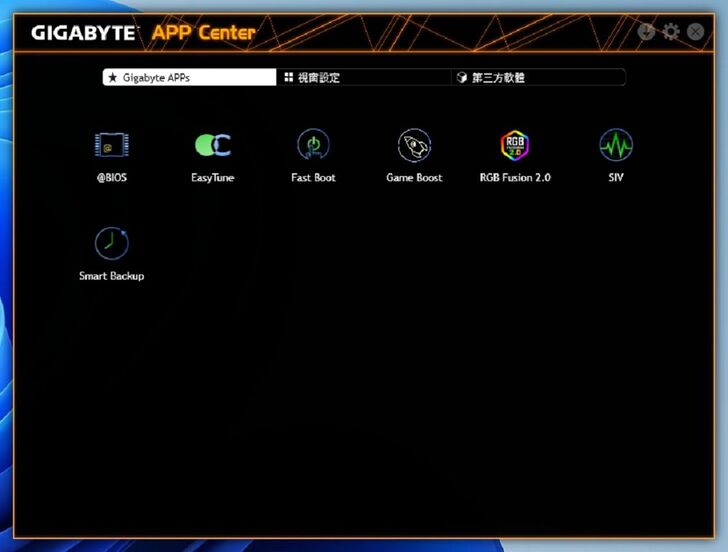Open the Fast Boot app icon
Viewport: 728px width, 552px height.
pyautogui.click(x=313, y=145)
